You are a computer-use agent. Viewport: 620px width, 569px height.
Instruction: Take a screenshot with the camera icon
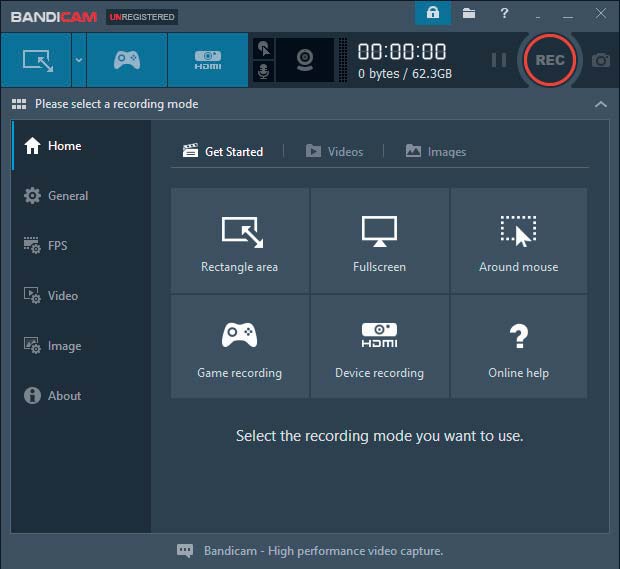[601, 60]
